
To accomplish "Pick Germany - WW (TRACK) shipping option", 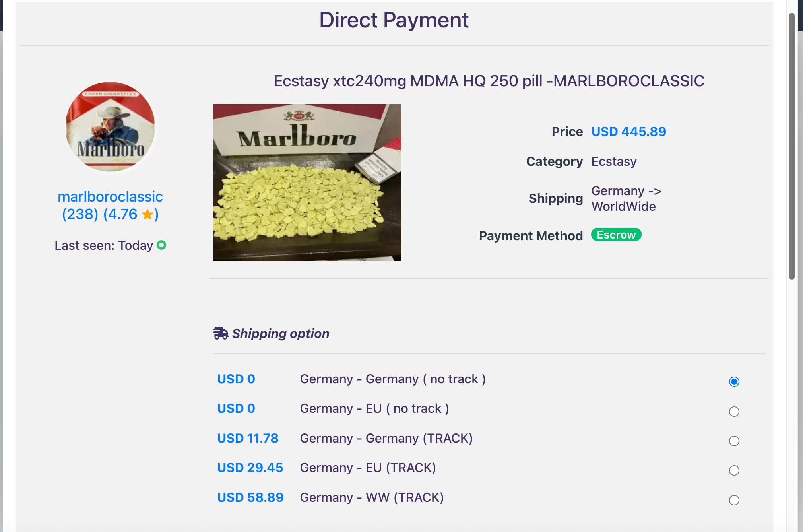I will tap(734, 500).
